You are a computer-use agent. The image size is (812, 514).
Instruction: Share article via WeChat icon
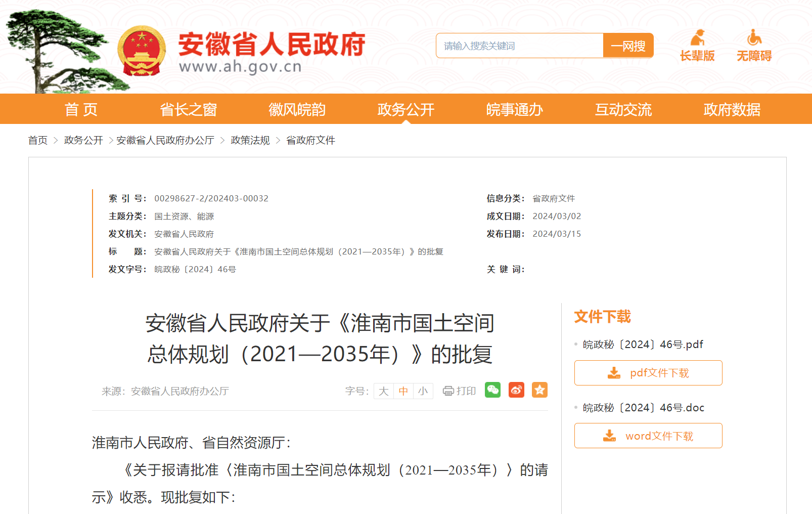[x=492, y=390]
